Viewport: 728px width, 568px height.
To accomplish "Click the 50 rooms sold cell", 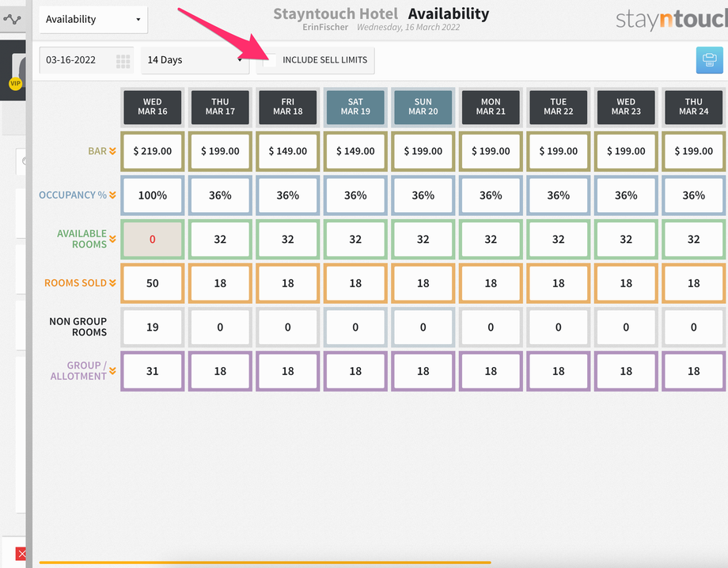I will tap(152, 283).
